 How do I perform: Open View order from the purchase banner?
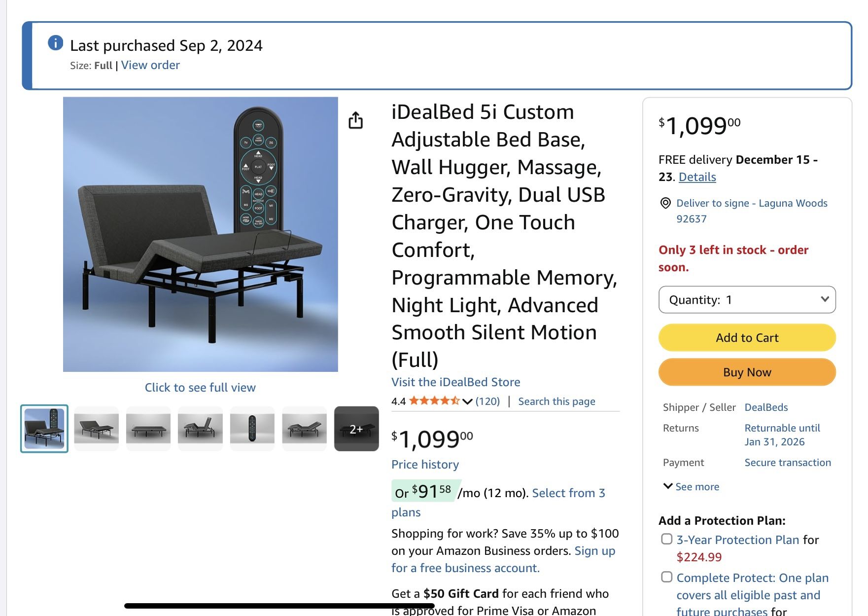150,65
